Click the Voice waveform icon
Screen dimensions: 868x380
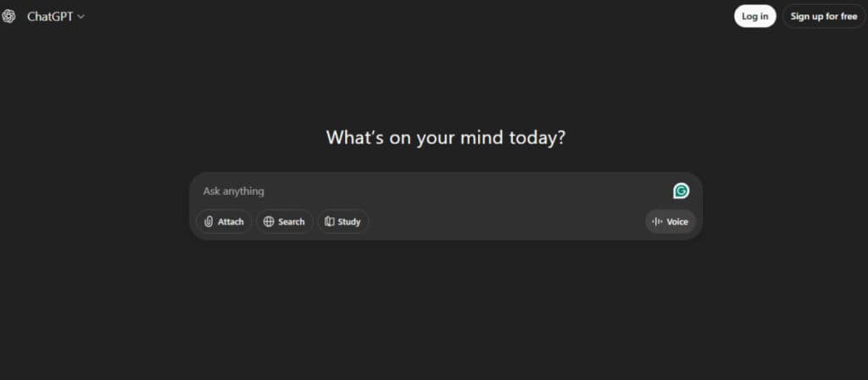657,221
